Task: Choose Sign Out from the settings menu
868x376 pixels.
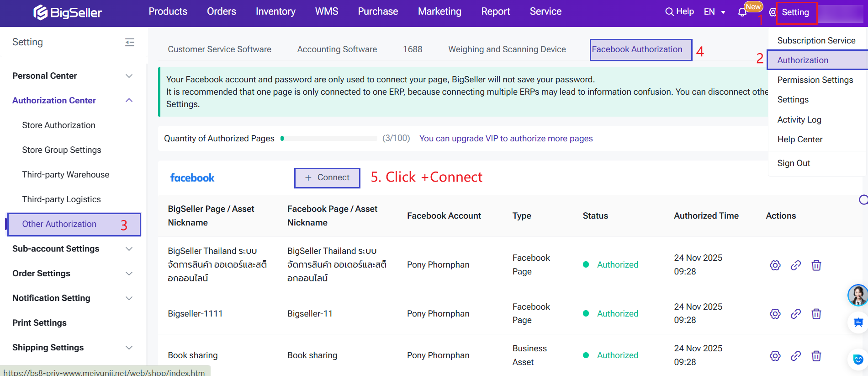Action: click(794, 163)
